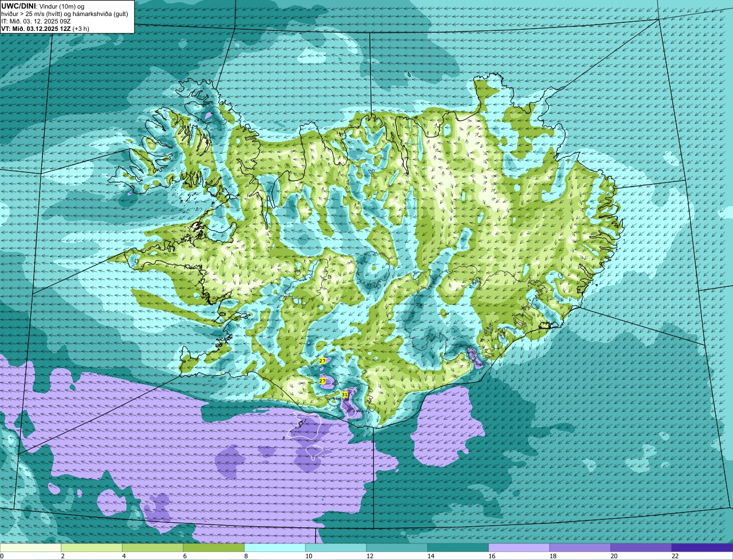
Task: Choose the darkest legend swatch above 22 m/s
Action: [x=702, y=547]
